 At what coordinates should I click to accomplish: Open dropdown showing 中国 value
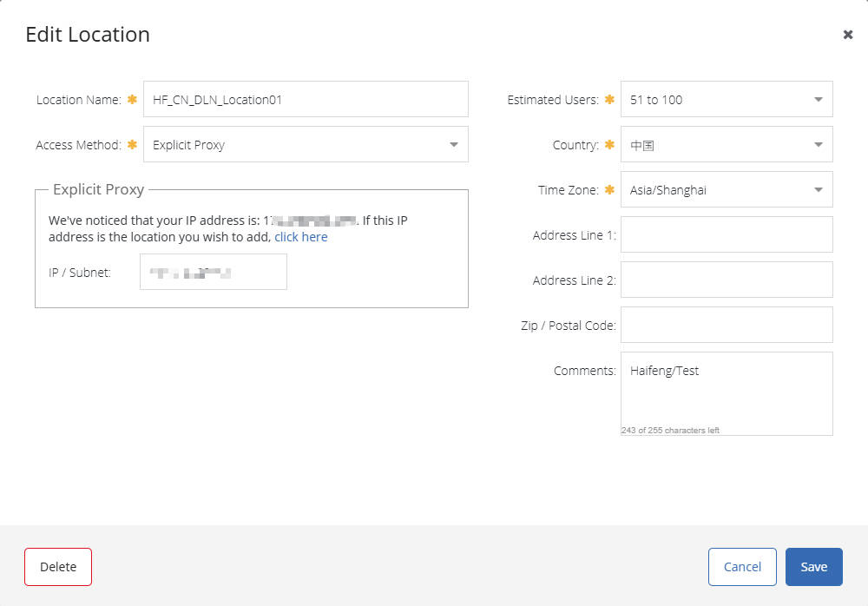coord(727,145)
